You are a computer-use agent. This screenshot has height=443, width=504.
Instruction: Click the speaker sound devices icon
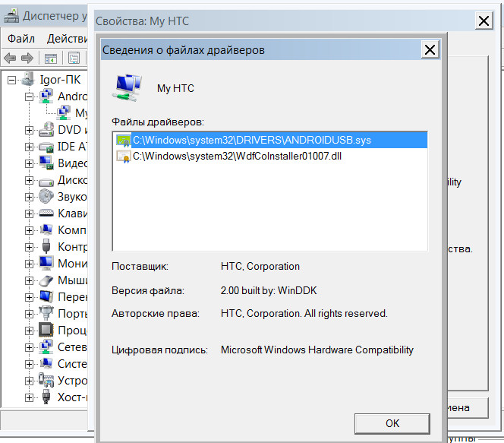[x=46, y=196]
